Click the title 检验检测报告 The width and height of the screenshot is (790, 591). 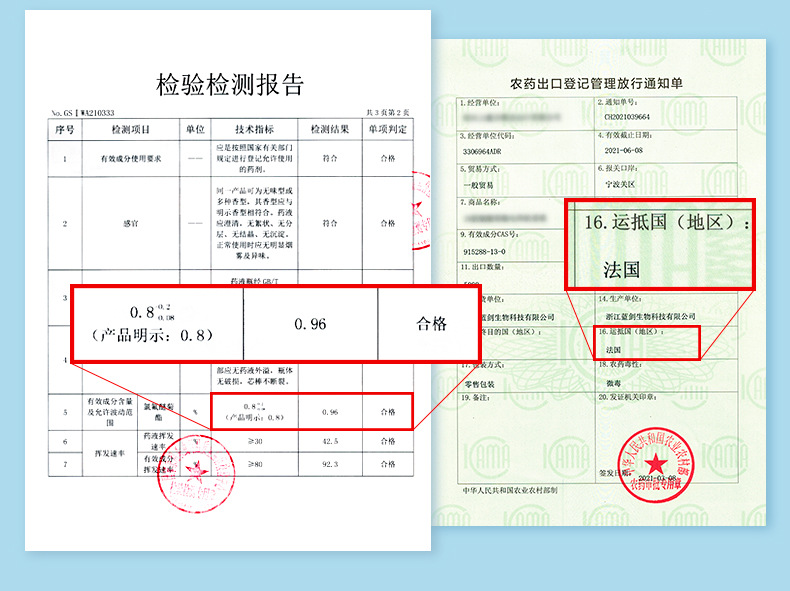230,85
